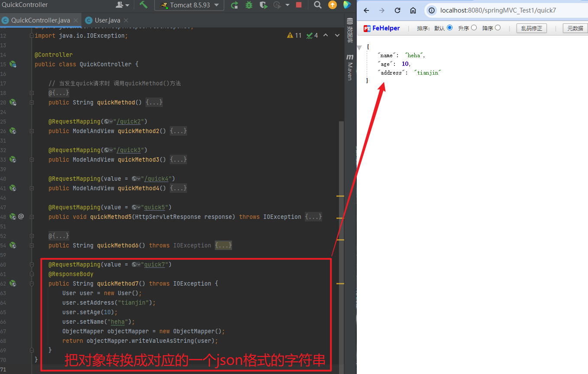This screenshot has width=588, height=374.
Task: Click the Rerun Tomcat icon
Action: tap(234, 5)
